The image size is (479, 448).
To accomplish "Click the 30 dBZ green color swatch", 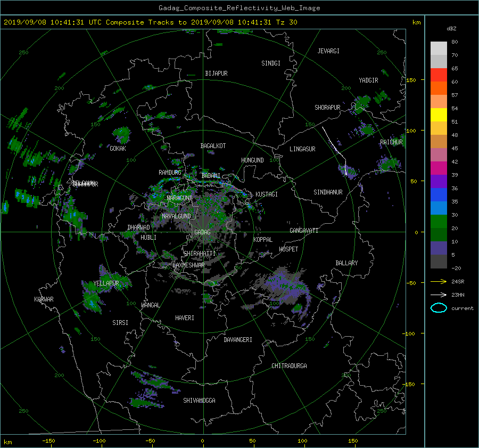I will tap(439, 221).
